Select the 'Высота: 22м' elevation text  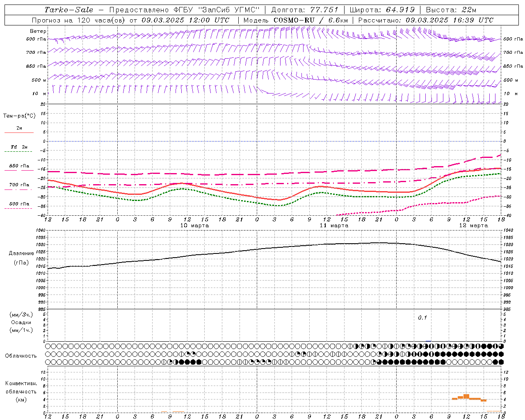[451, 10]
